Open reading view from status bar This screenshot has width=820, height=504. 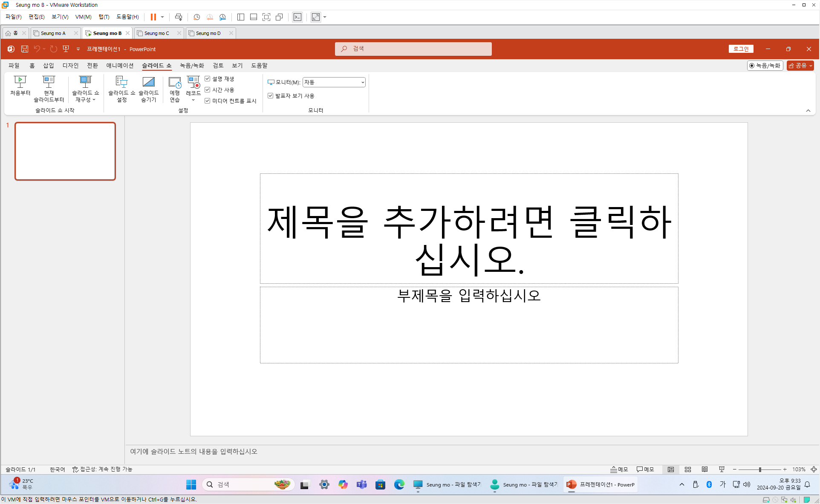705,469
